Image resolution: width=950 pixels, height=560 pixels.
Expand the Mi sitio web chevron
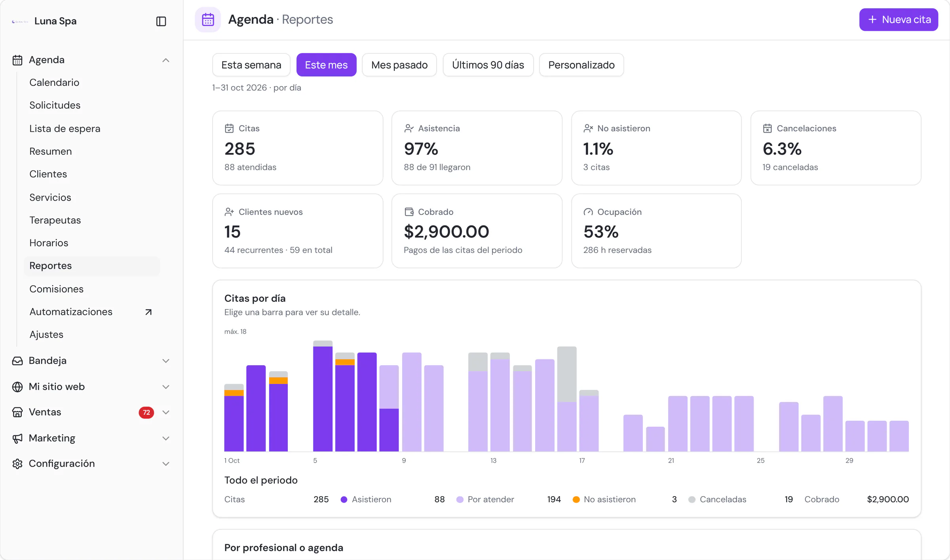click(x=166, y=387)
